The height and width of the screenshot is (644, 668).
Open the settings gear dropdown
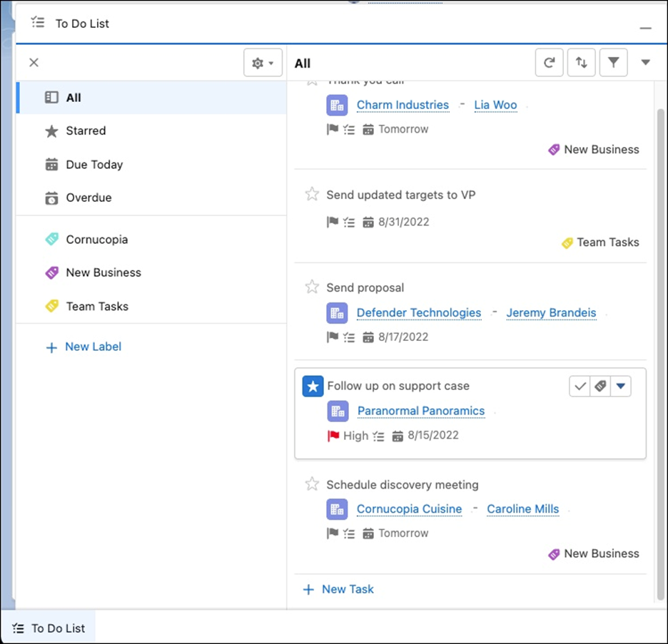(x=263, y=62)
